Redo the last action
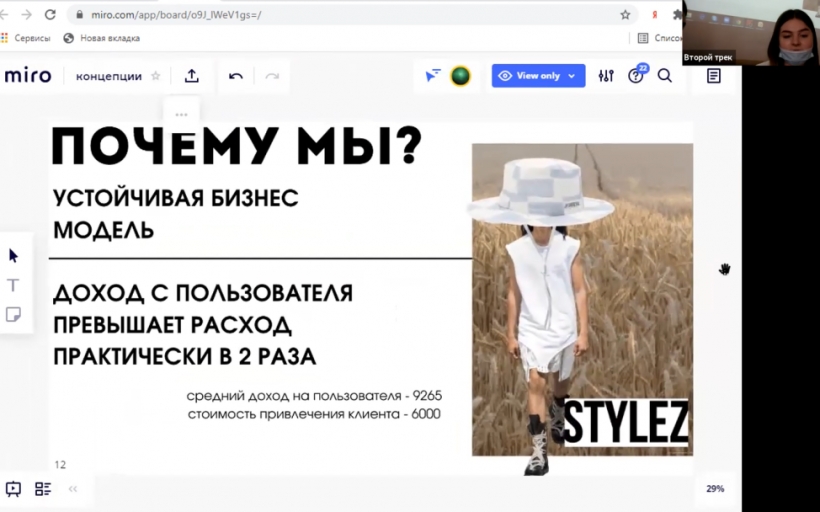The height and width of the screenshot is (512, 820). click(272, 76)
